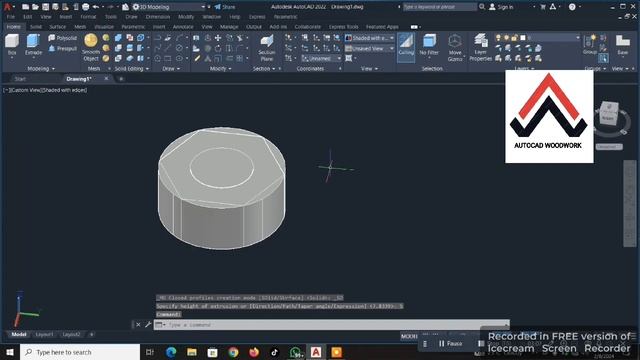Toggle layer on/off lightbulb in Layers panel

pos(498,38)
